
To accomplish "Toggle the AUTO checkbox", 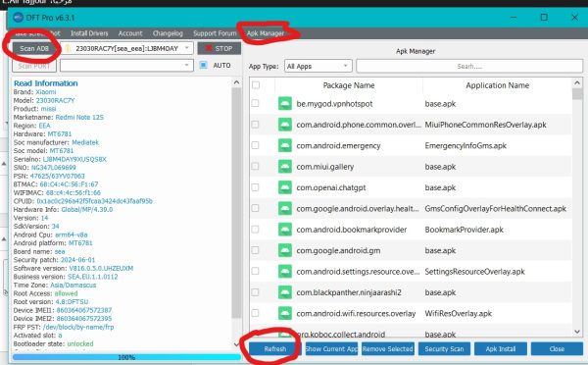I will coord(203,65).
